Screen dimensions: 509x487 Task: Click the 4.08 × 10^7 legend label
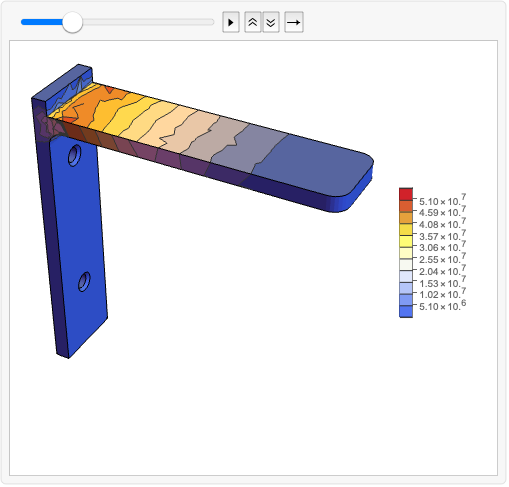[442, 223]
